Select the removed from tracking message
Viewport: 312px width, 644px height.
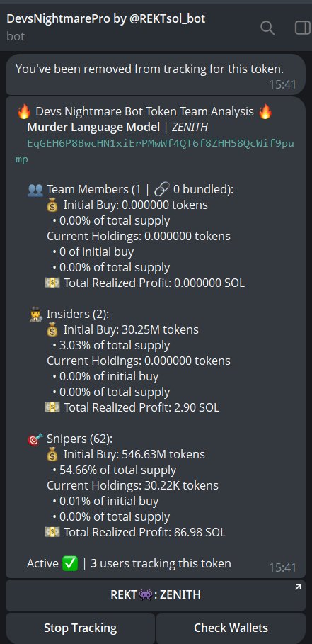[156, 75]
